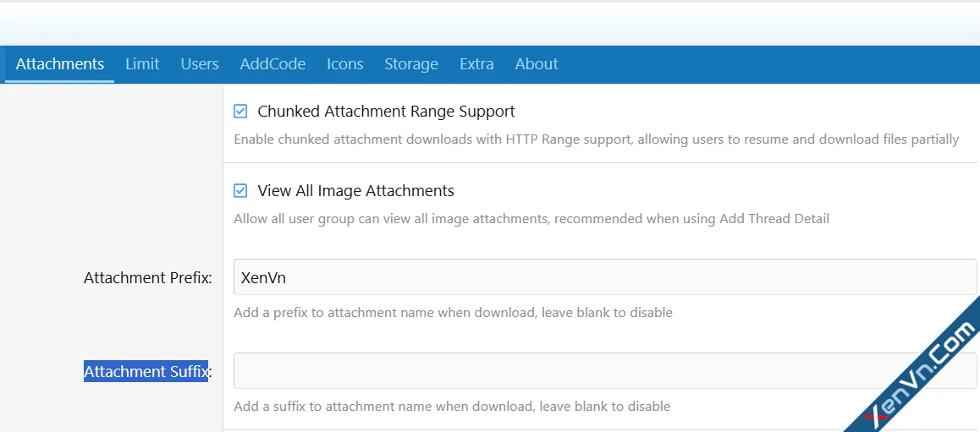Click the HTTP Range support description text
This screenshot has height=432, width=980.
click(596, 139)
